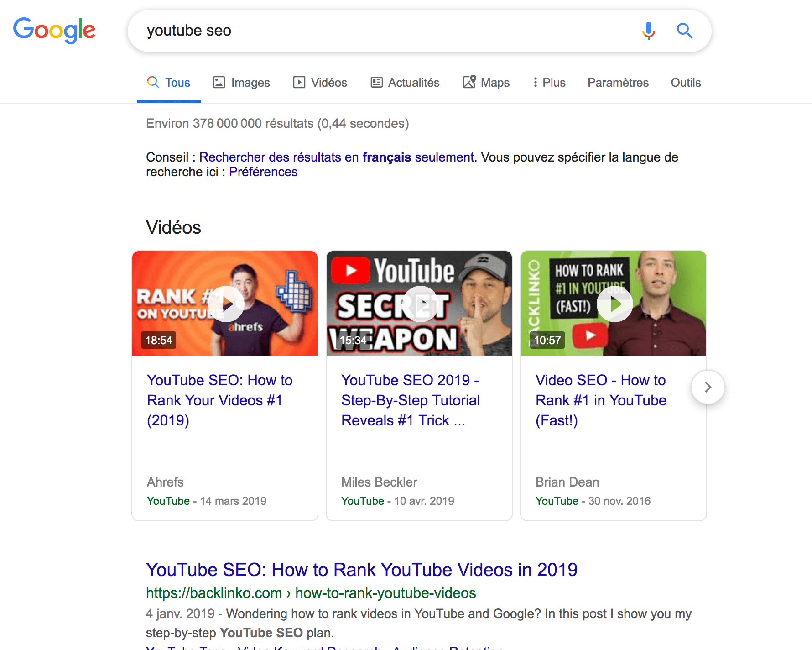This screenshot has width=812, height=650.
Task: Open the Actualités tab
Action: 405,83
